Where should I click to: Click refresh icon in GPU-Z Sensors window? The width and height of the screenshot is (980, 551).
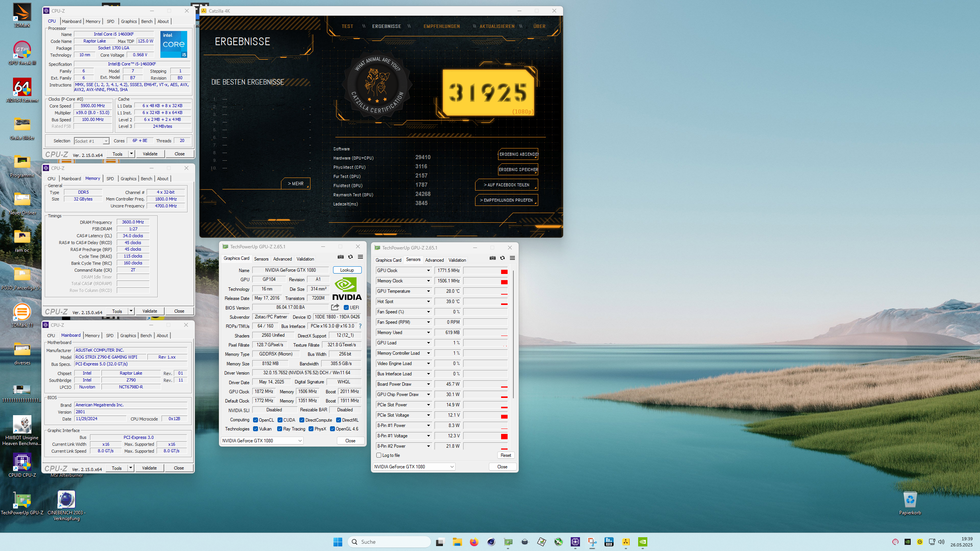point(502,258)
